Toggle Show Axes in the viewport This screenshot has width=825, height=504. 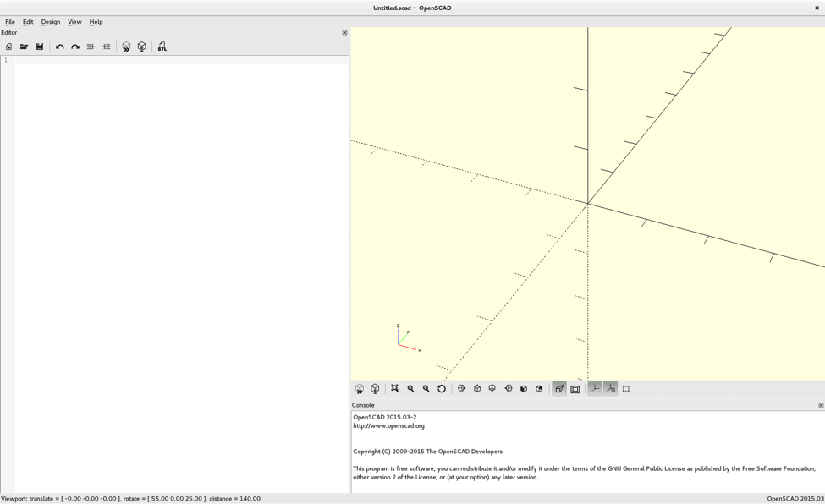(595, 389)
